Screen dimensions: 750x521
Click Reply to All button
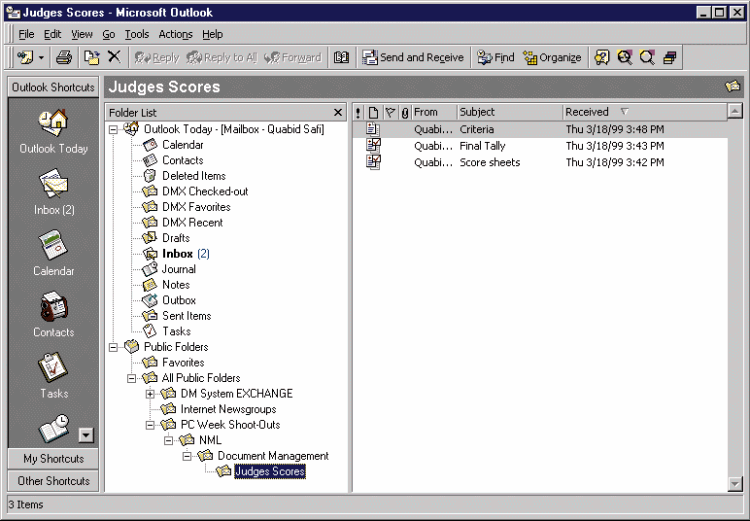(x=222, y=57)
